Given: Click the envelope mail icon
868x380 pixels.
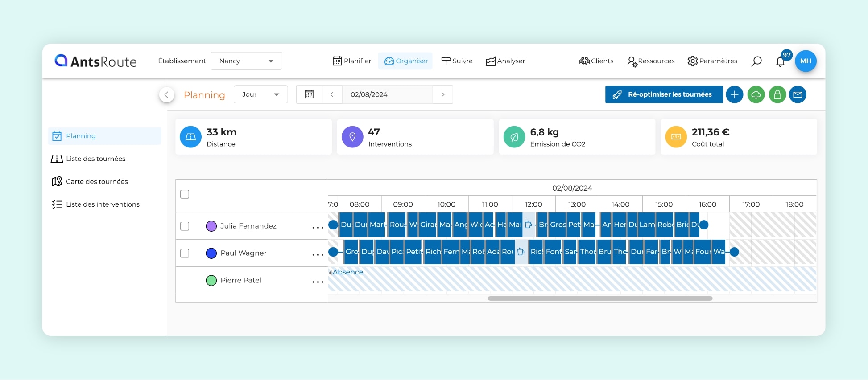Looking at the screenshot, I should coord(798,94).
